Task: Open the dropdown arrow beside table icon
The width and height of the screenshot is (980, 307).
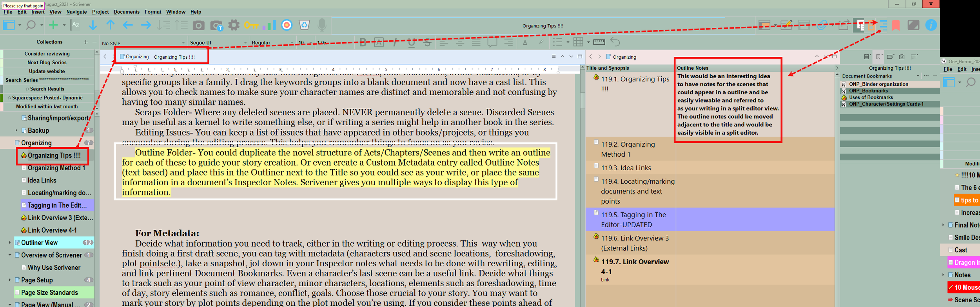Action: [588, 42]
